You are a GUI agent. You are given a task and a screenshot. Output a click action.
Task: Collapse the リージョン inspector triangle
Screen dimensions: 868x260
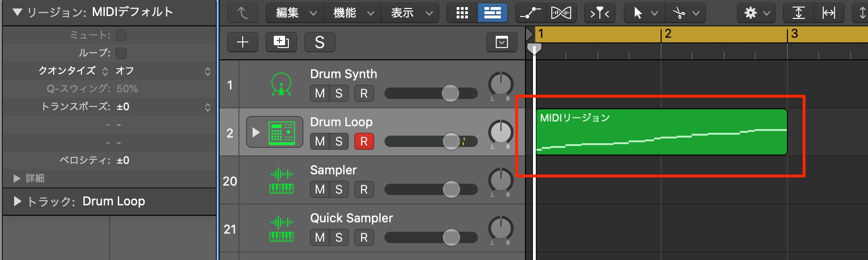[x=17, y=12]
